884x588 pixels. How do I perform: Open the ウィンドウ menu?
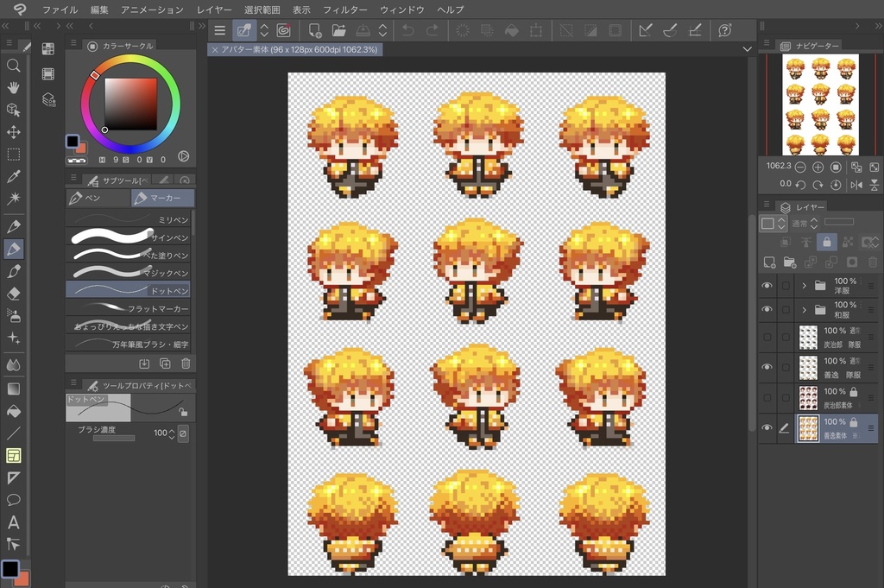pos(402,9)
